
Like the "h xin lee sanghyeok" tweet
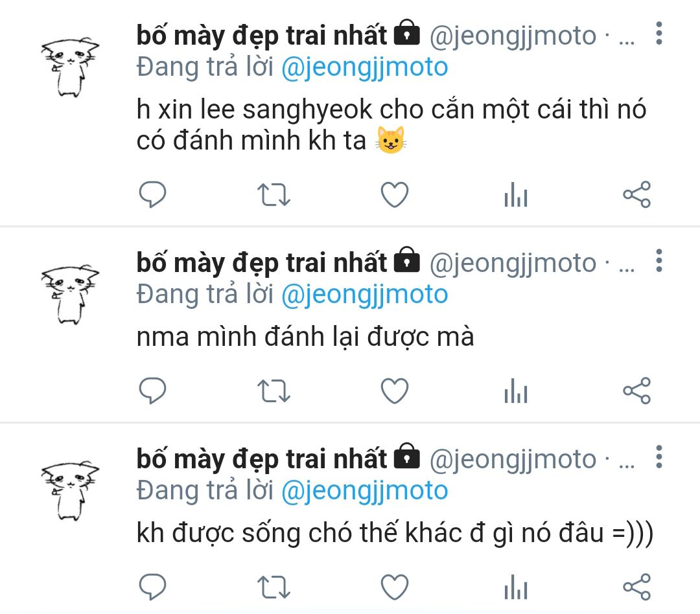(x=394, y=194)
